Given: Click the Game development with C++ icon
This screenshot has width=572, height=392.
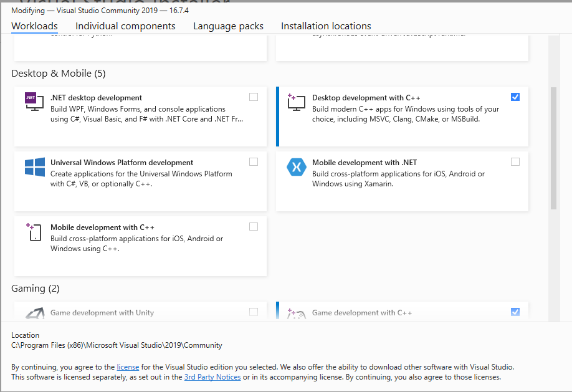Looking at the screenshot, I should (296, 313).
